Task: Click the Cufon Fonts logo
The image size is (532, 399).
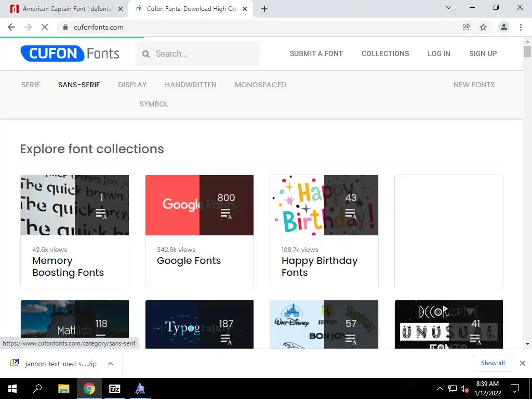Action: (x=70, y=54)
